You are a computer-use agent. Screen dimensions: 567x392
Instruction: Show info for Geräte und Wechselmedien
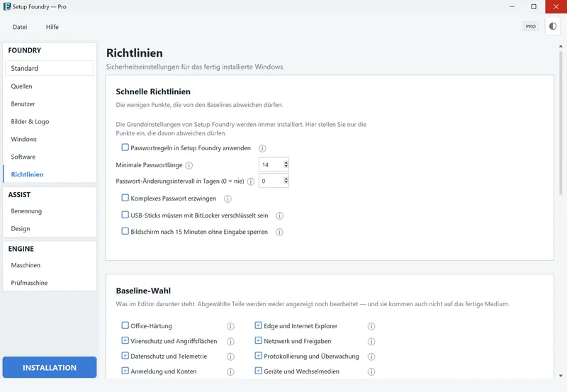(371, 371)
